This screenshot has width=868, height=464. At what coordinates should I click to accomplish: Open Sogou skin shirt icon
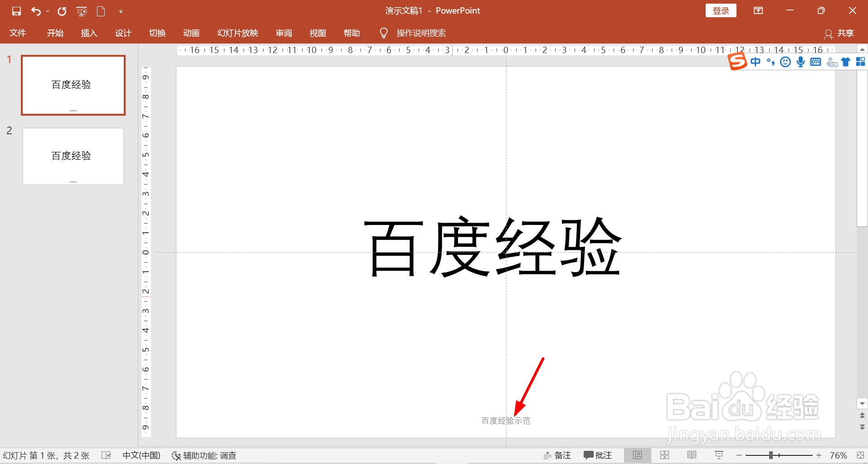pos(845,62)
